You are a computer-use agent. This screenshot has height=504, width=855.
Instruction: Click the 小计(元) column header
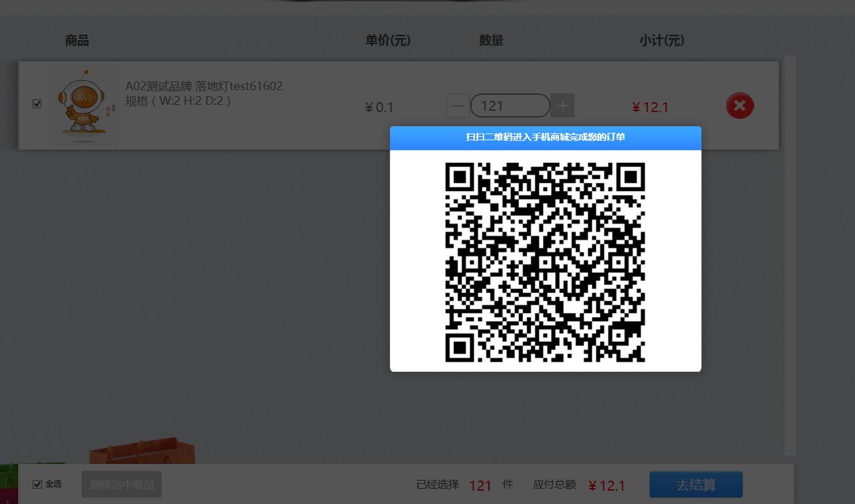(x=662, y=41)
